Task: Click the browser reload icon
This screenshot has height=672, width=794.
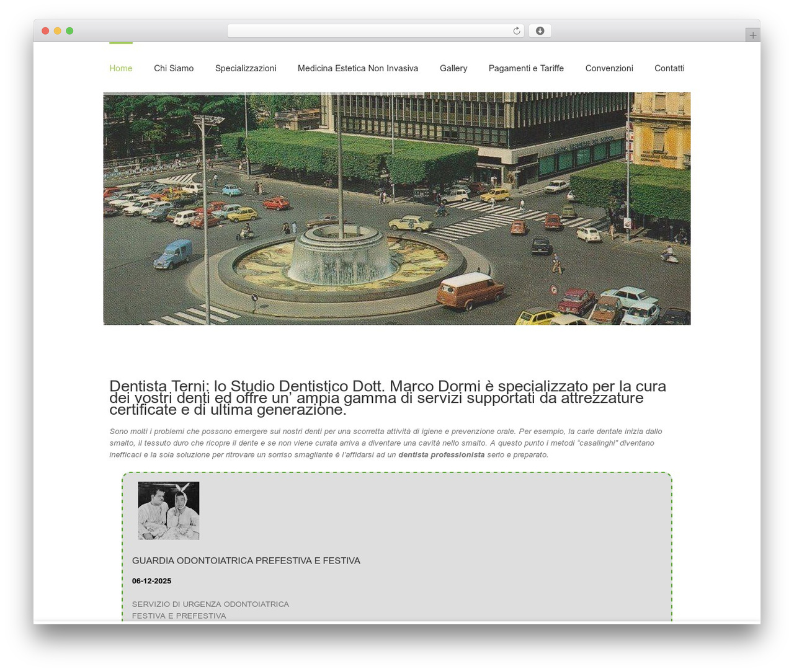Action: click(x=516, y=31)
